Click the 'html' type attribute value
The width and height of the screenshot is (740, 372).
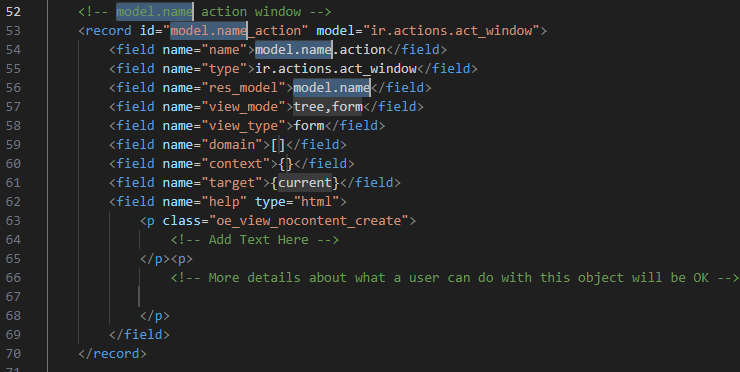[x=316, y=202]
